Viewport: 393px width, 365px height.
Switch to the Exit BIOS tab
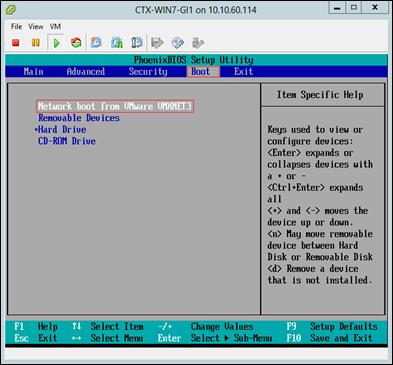pyautogui.click(x=243, y=71)
